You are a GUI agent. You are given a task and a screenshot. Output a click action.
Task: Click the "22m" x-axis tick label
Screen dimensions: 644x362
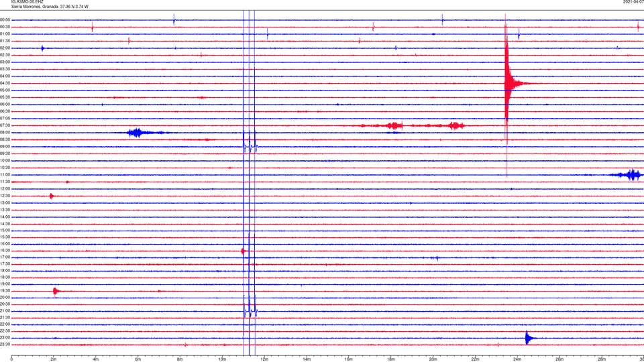(x=475, y=359)
